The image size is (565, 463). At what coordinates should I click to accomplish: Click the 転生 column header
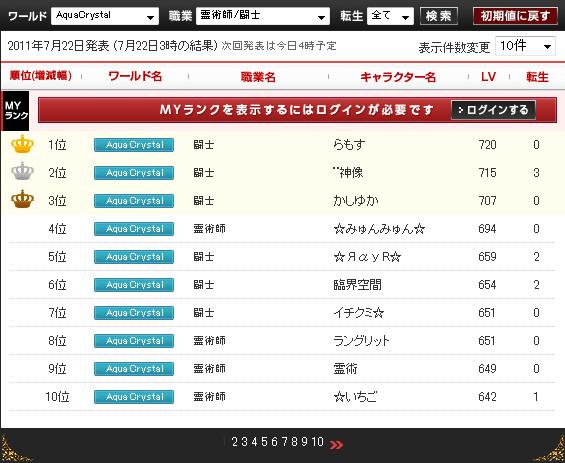[x=537, y=77]
